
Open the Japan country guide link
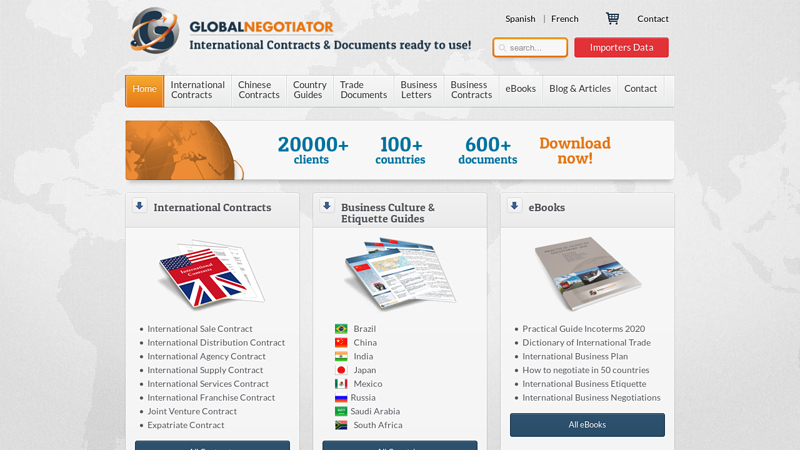(x=364, y=370)
